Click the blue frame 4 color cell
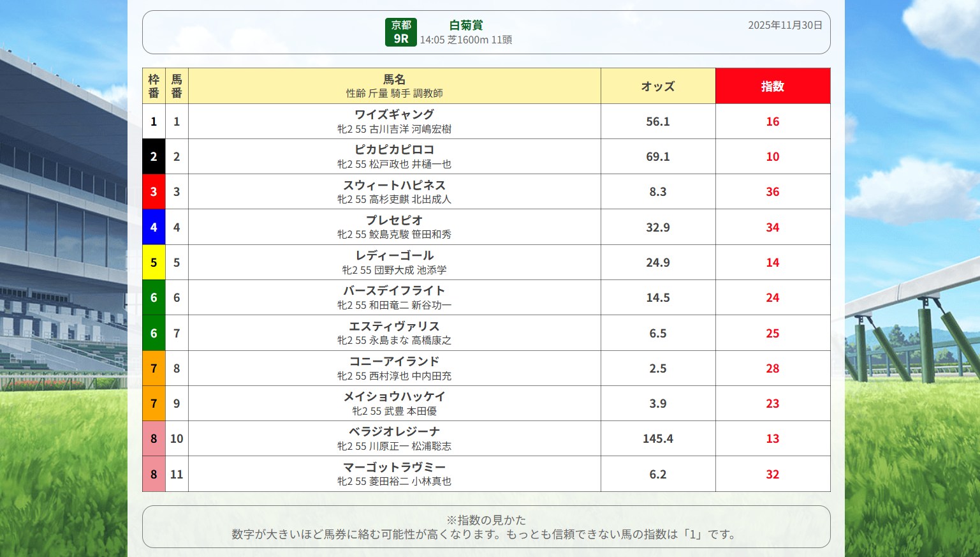The width and height of the screenshot is (980, 557). pos(154,227)
